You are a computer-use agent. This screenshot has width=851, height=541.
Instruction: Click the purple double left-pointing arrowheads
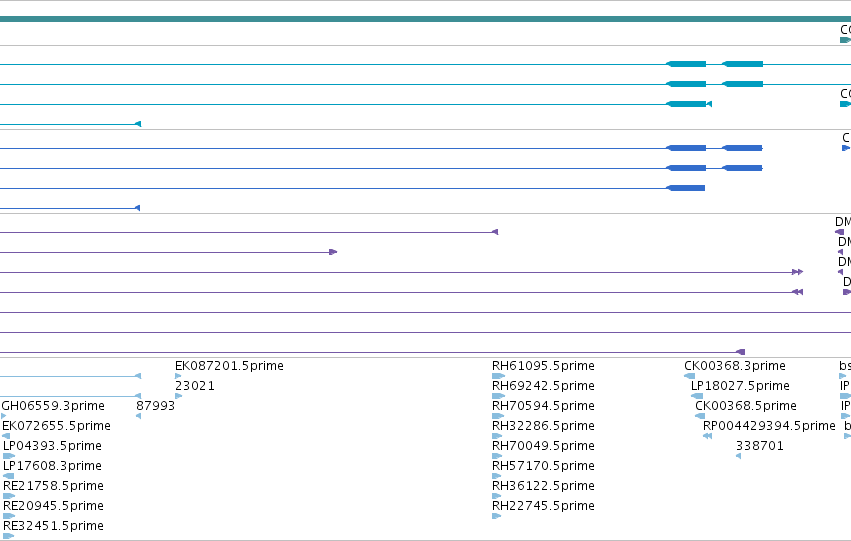click(797, 292)
